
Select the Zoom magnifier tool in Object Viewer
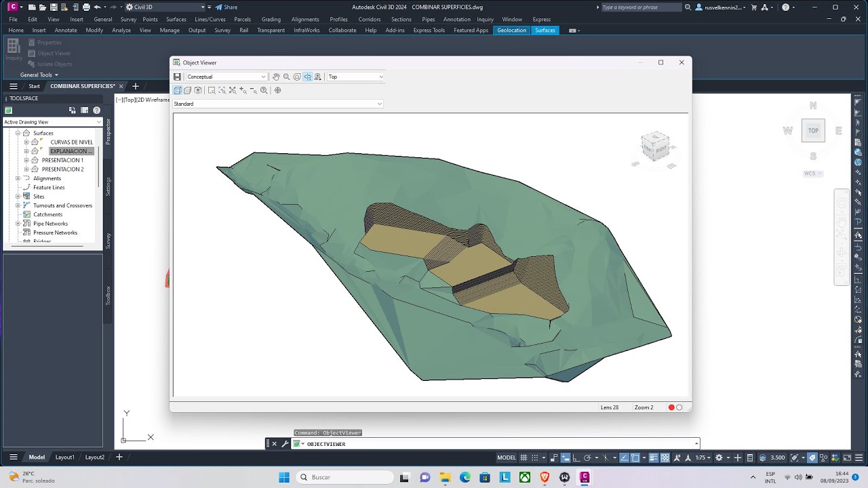286,77
